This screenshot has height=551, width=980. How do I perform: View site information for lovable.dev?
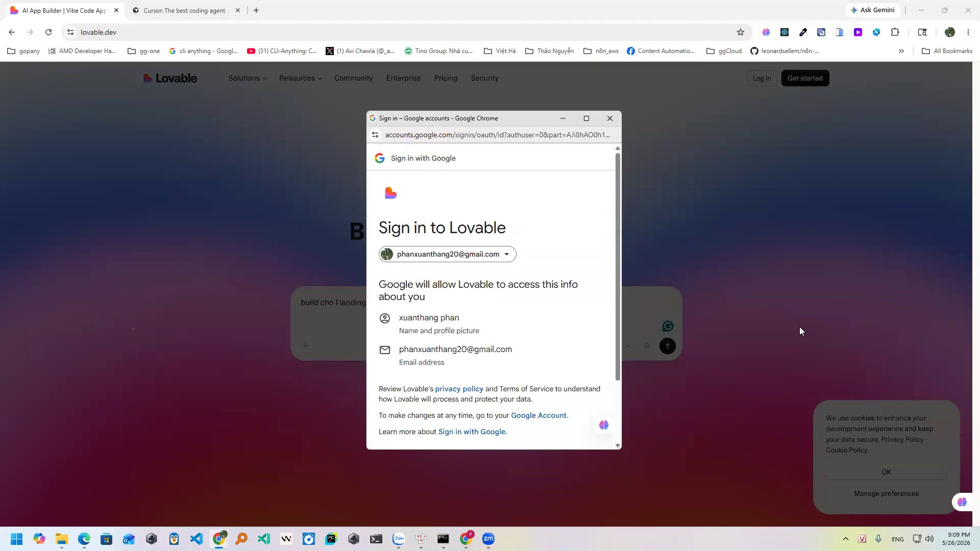tap(70, 32)
